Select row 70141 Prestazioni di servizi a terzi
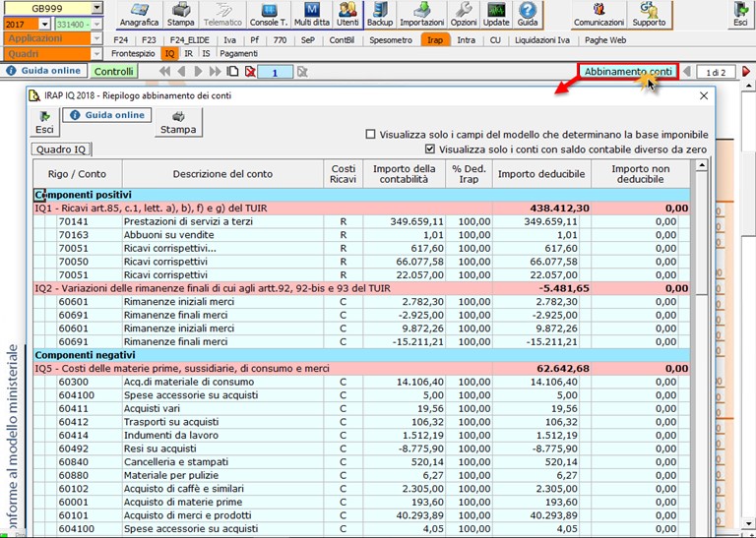Viewport: 756px width, 538px height. tap(361, 221)
